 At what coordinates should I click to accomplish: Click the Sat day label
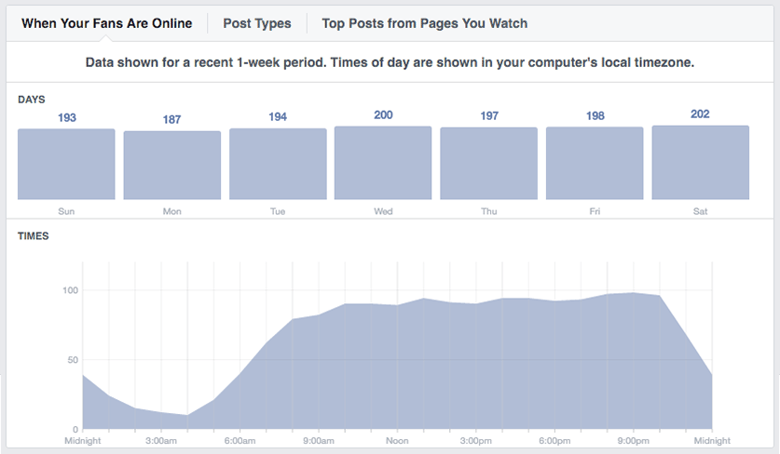(700, 211)
